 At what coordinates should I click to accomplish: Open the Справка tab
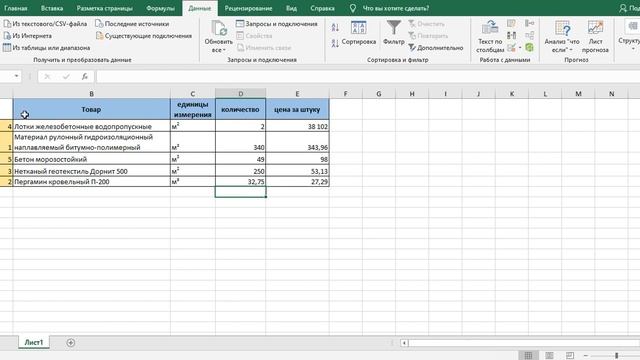(x=322, y=8)
